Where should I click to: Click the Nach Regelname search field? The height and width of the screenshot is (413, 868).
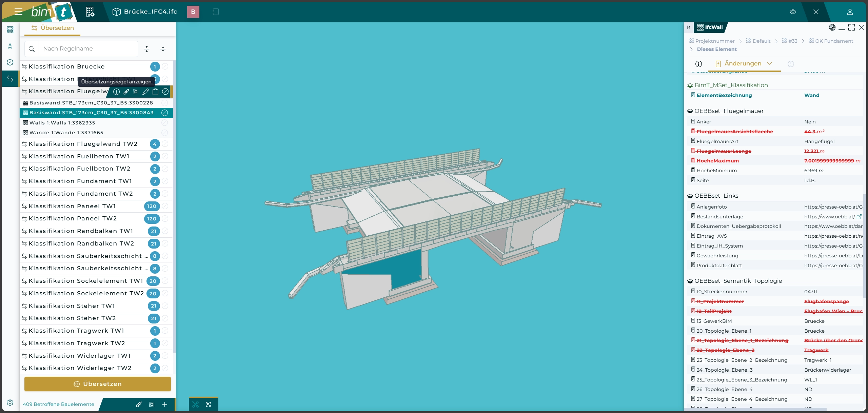(88, 49)
